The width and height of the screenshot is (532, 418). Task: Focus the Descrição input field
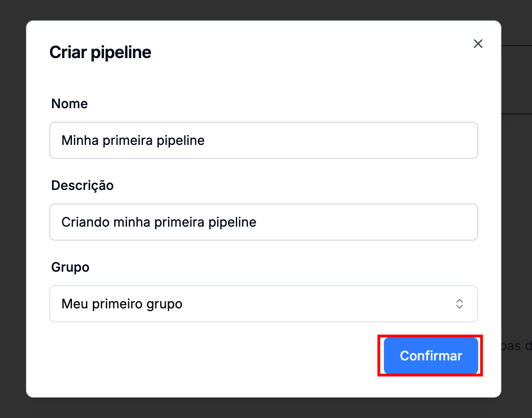[x=263, y=222]
